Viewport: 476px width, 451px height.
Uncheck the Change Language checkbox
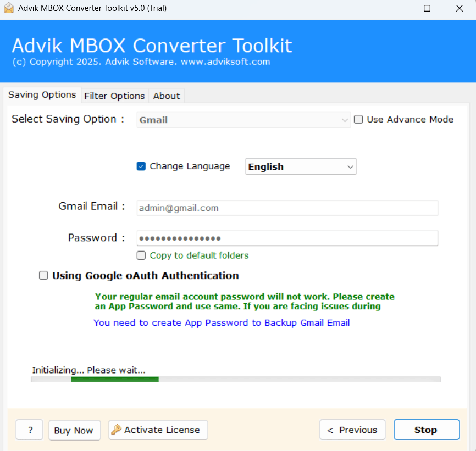[x=141, y=166]
